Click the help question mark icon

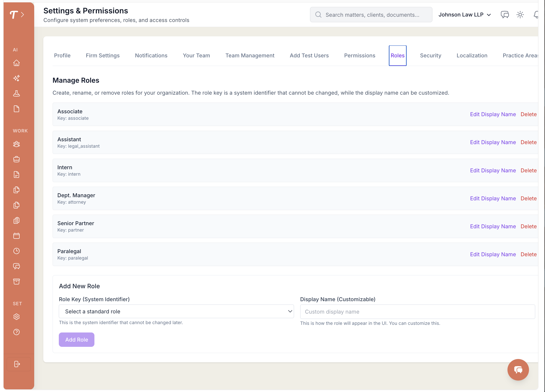[16, 332]
